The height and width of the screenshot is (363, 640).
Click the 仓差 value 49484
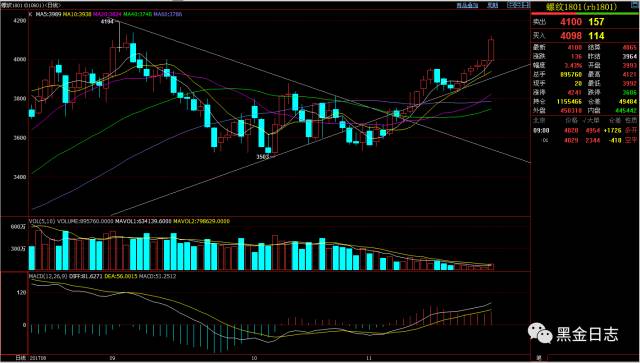[628, 101]
